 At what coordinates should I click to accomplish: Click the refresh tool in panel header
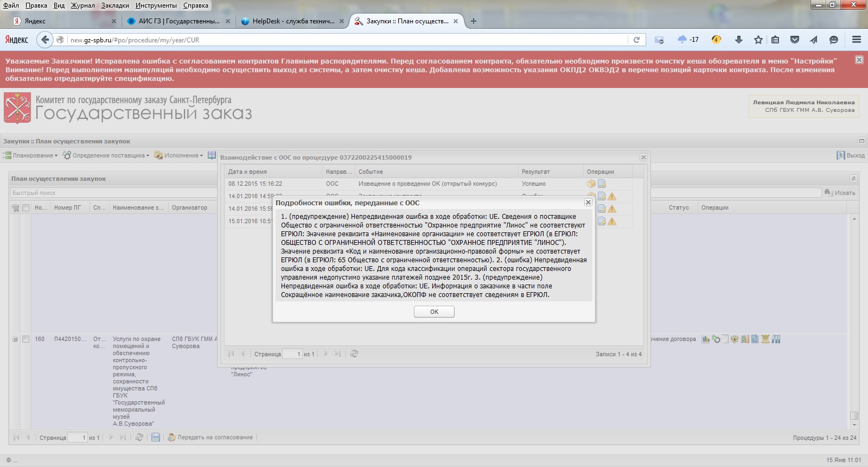(853, 179)
